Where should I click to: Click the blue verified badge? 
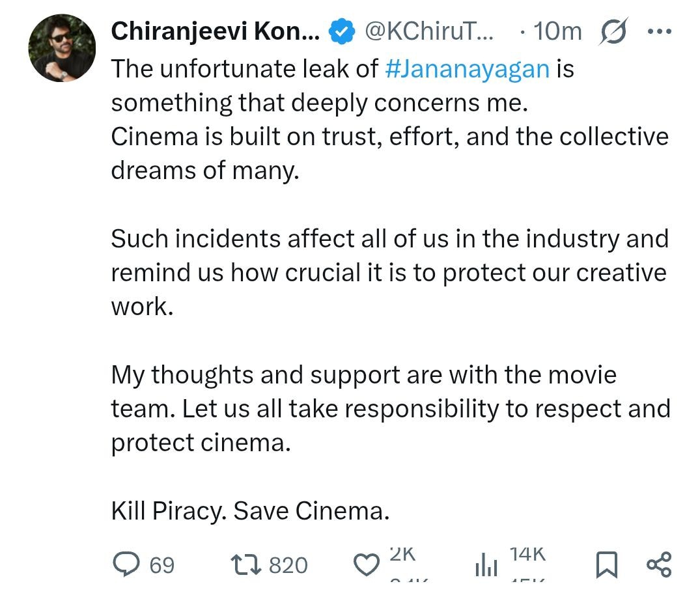point(343,31)
